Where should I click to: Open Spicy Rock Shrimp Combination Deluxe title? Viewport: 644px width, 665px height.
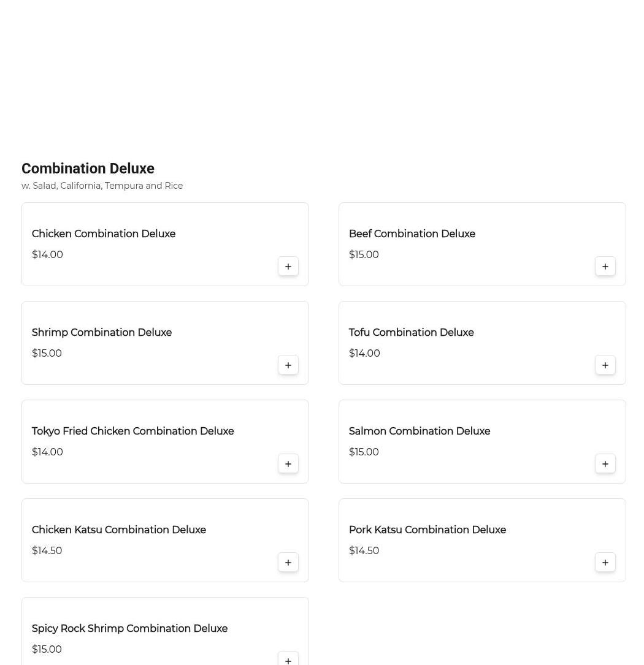(130, 629)
